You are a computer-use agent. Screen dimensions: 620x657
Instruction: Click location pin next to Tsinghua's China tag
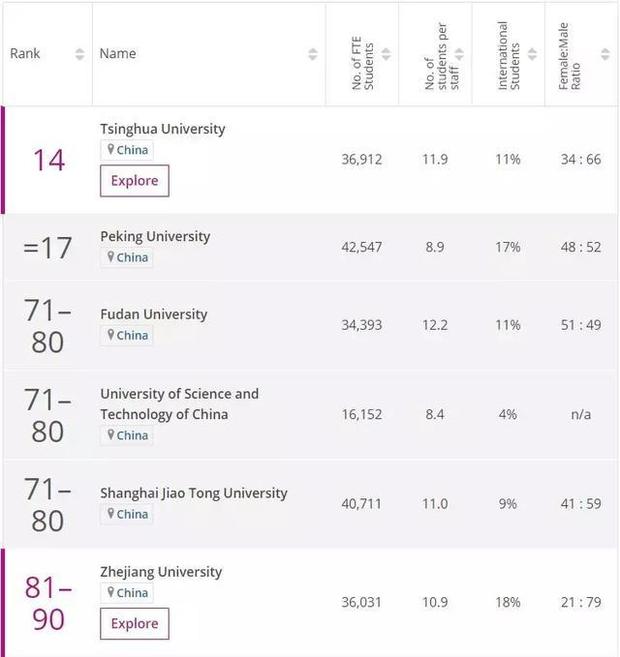click(x=111, y=149)
